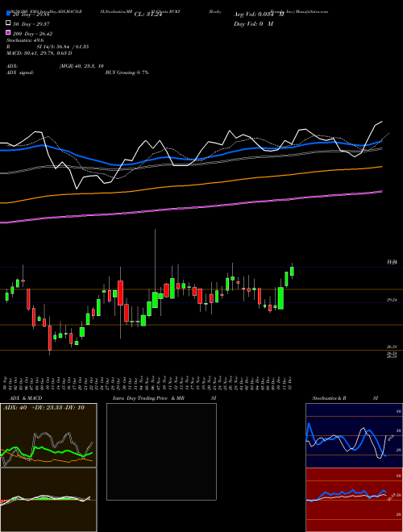Image resolution: width=403 pixels, height=532 pixels.
Task: Select the '50 Day - 29.37' legend text
Action: point(31,23)
